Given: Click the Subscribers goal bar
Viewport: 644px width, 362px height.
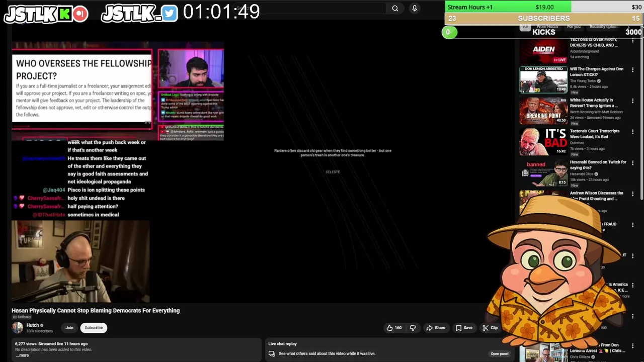Looking at the screenshot, I should (x=543, y=19).
